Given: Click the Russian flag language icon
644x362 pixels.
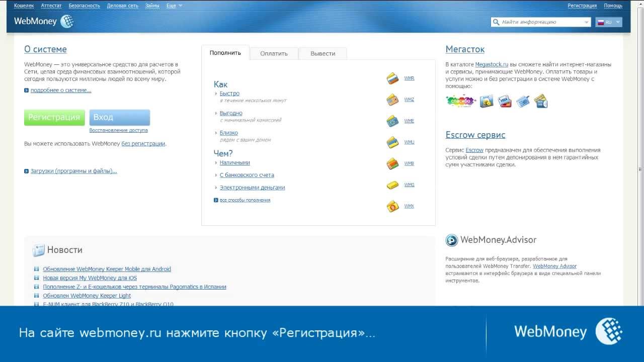Looking at the screenshot, I should [600, 22].
